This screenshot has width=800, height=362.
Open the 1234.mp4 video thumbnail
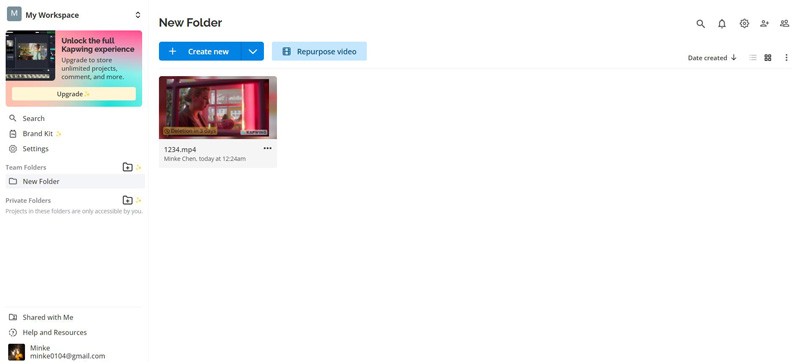pyautogui.click(x=218, y=108)
